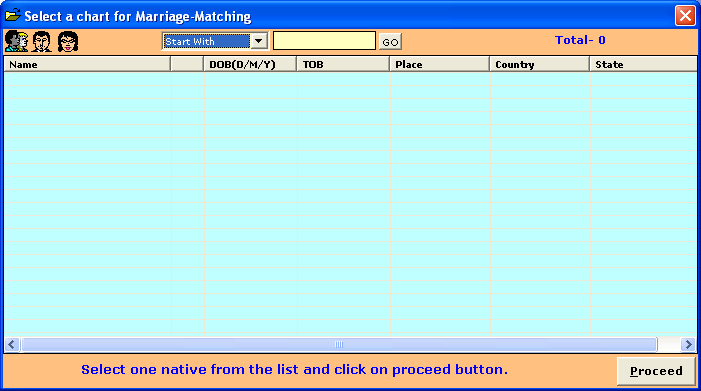The image size is (701, 391).
Task: Click the blank column header after Name
Action: 187,64
